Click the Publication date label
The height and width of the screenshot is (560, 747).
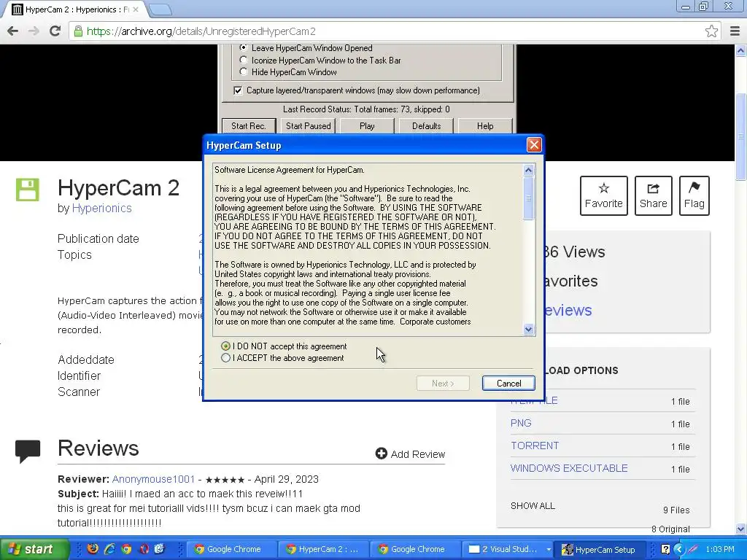(x=98, y=238)
